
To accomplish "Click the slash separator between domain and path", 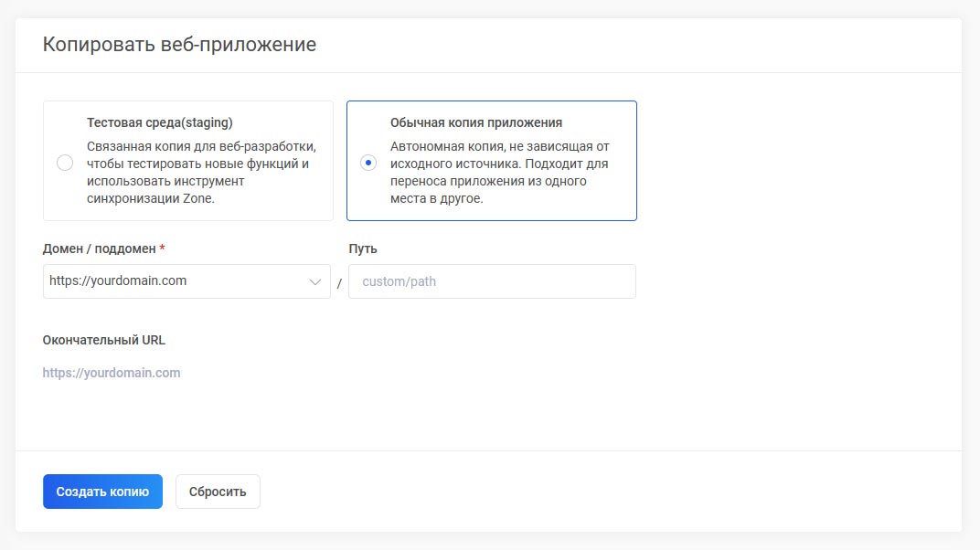I will click(x=339, y=283).
